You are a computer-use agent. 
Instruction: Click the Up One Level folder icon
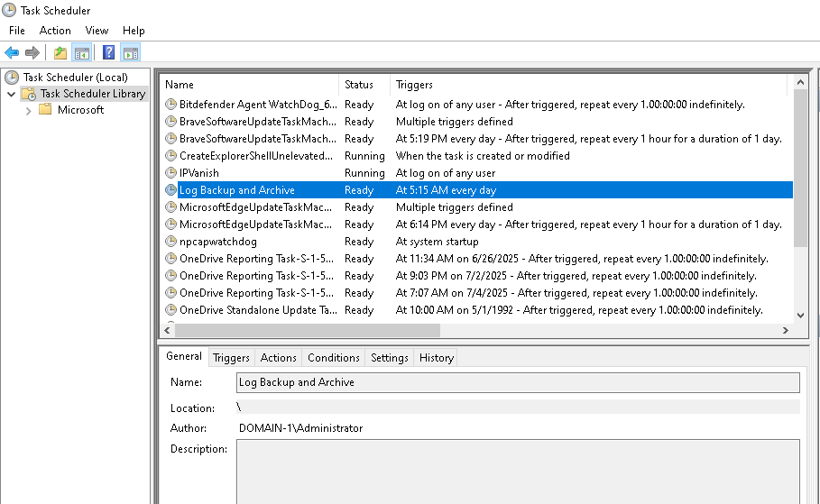60,52
